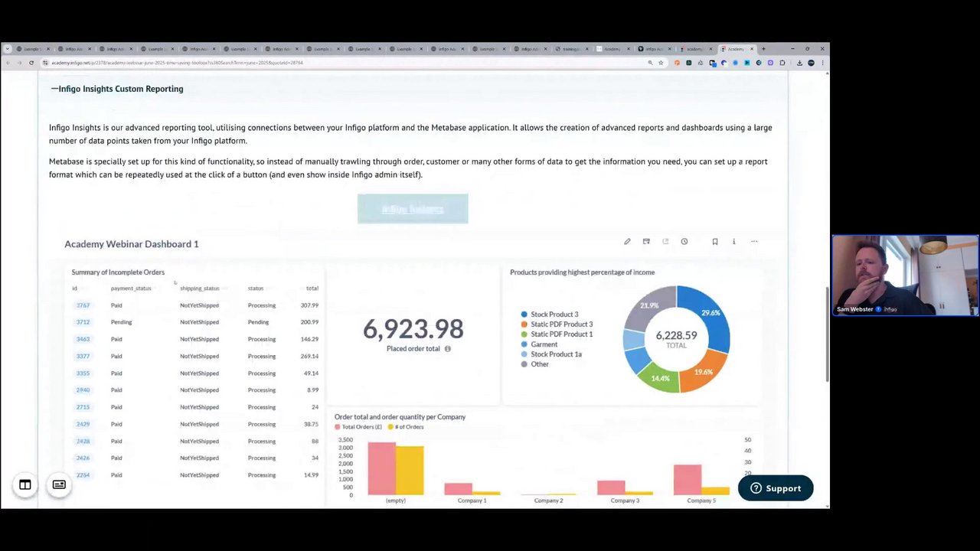980x551 pixels.
Task: Click the greyed-out share icon in dashboard header
Action: click(665, 242)
